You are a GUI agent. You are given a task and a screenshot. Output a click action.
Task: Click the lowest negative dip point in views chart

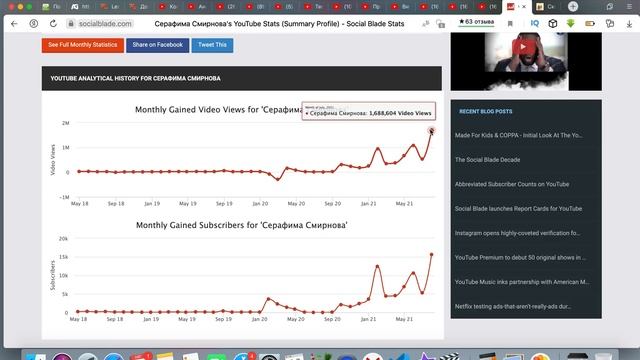click(x=278, y=179)
